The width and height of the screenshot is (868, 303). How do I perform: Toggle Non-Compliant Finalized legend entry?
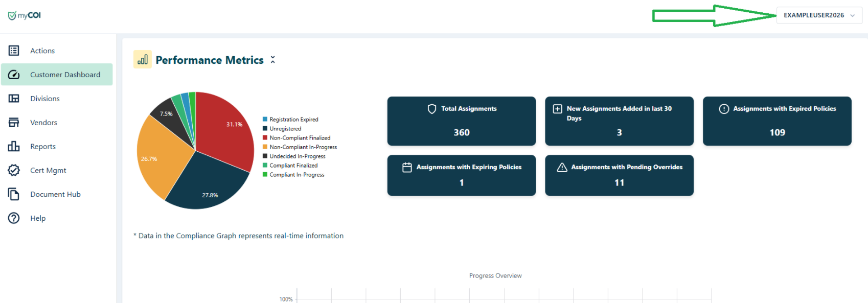[300, 138]
